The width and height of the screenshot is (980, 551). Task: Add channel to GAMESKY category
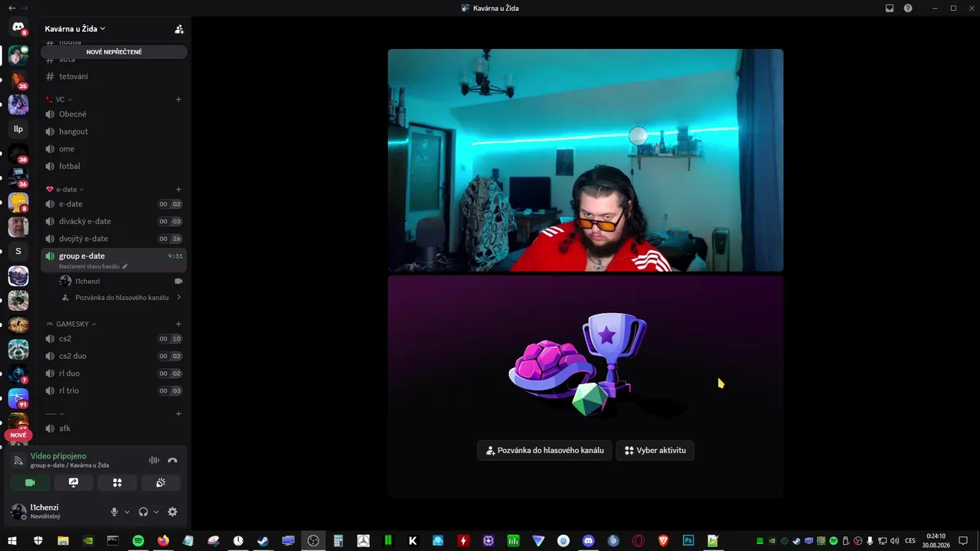(x=178, y=324)
